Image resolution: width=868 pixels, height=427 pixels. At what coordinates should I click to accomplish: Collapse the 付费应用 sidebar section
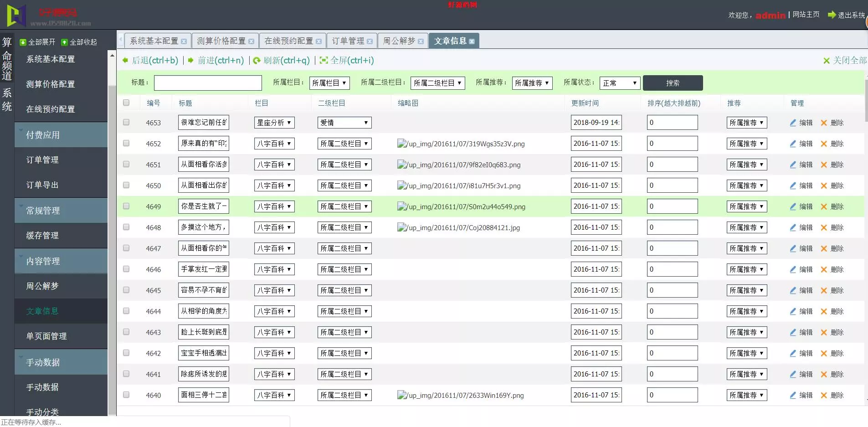point(61,135)
